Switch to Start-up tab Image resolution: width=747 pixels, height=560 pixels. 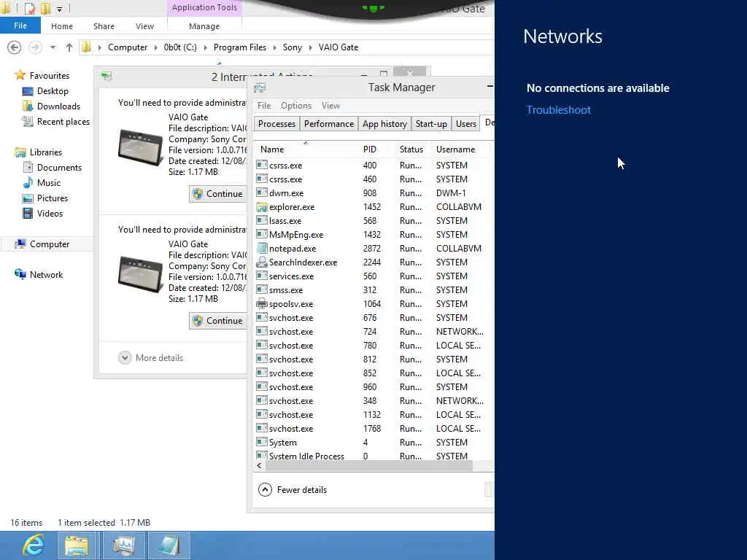[x=431, y=124]
